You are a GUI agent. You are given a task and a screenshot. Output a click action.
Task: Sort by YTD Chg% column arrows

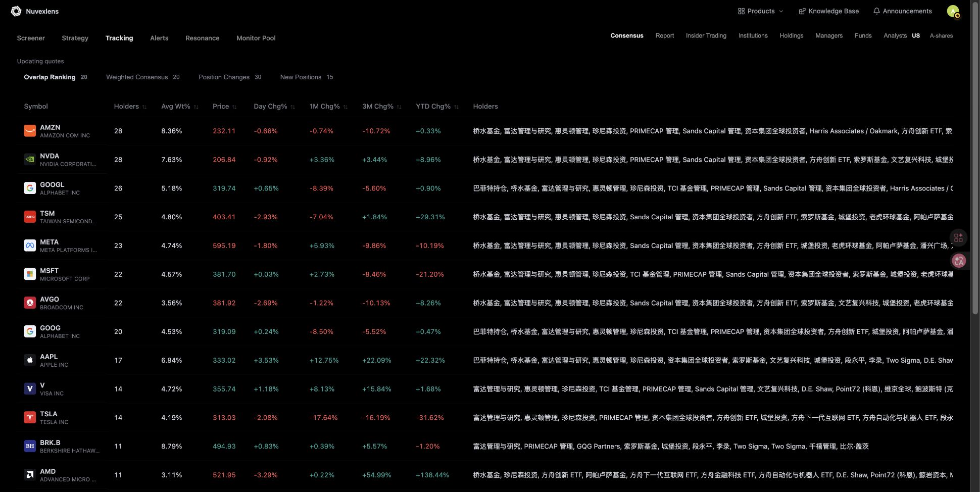tap(456, 107)
